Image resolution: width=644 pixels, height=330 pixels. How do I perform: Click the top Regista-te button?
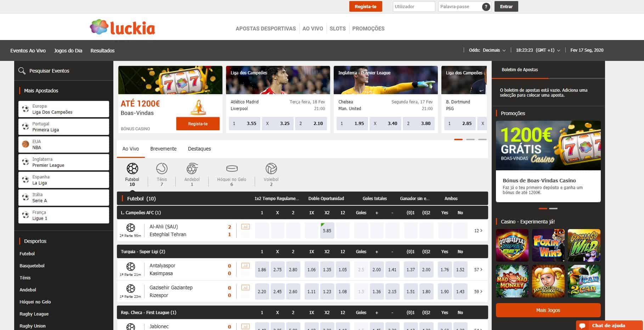366,6
